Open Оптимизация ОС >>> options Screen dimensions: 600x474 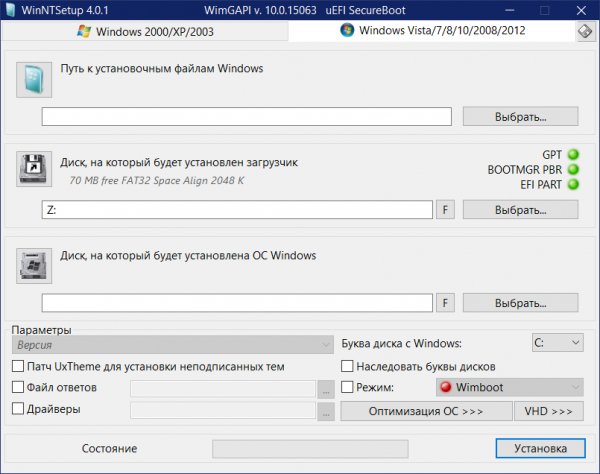426,411
